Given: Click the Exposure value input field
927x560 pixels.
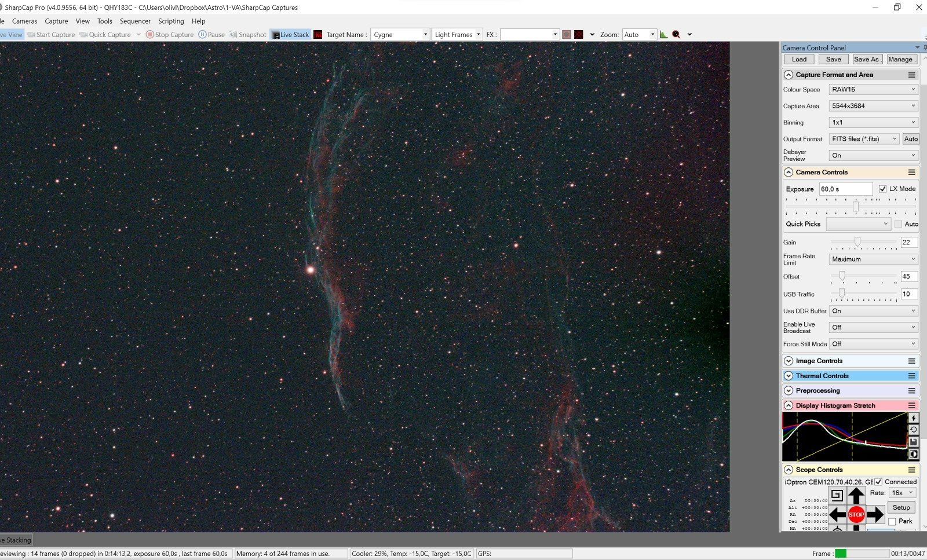Looking at the screenshot, I should (845, 189).
